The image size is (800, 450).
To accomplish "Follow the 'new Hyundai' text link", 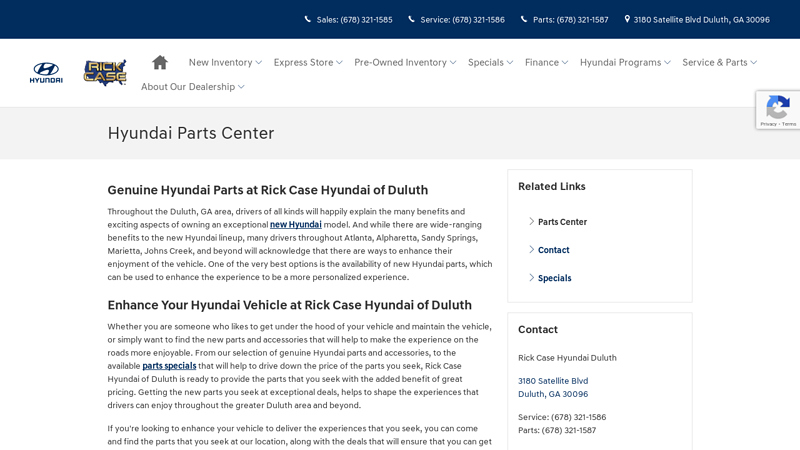I will coord(295,224).
